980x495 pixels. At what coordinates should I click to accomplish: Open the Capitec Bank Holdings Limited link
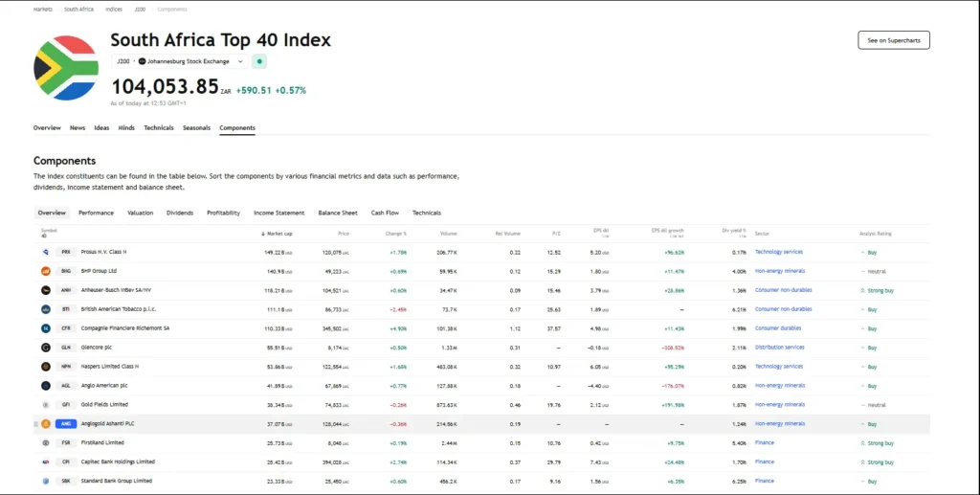118,461
